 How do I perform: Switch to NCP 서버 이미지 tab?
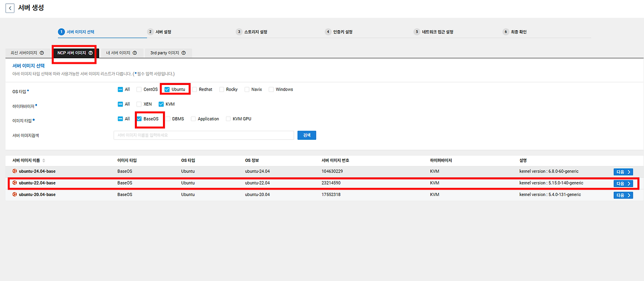click(x=75, y=53)
